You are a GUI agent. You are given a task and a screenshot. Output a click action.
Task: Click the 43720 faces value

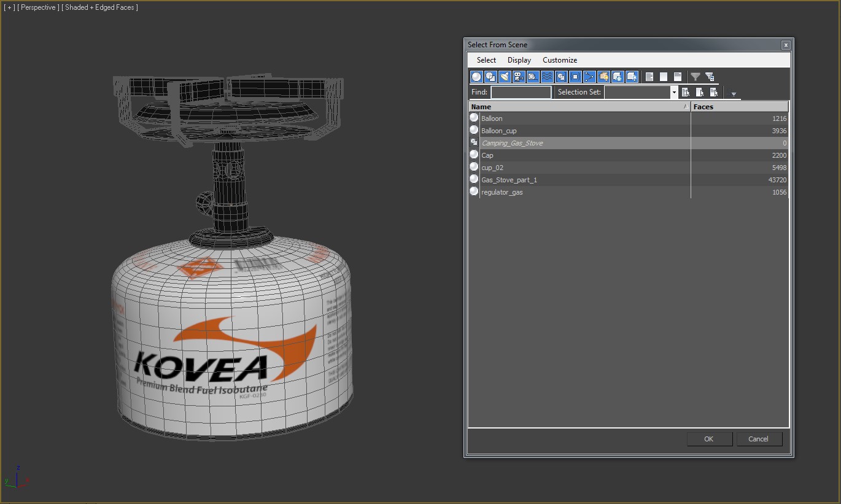click(x=777, y=180)
